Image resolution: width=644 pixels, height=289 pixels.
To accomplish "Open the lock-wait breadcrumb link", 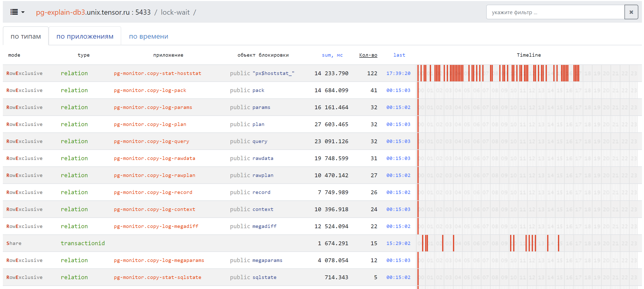I will [175, 12].
